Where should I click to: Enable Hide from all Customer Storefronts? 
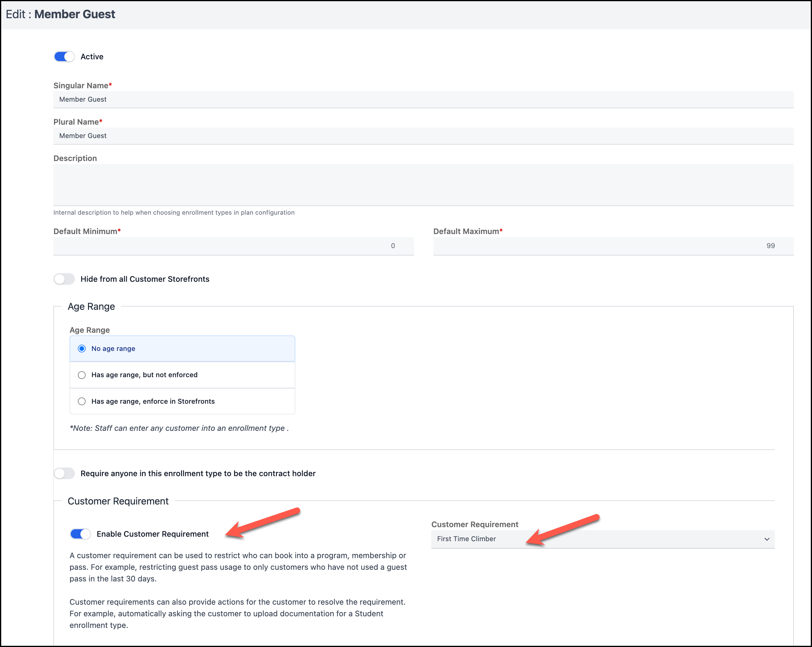64,279
